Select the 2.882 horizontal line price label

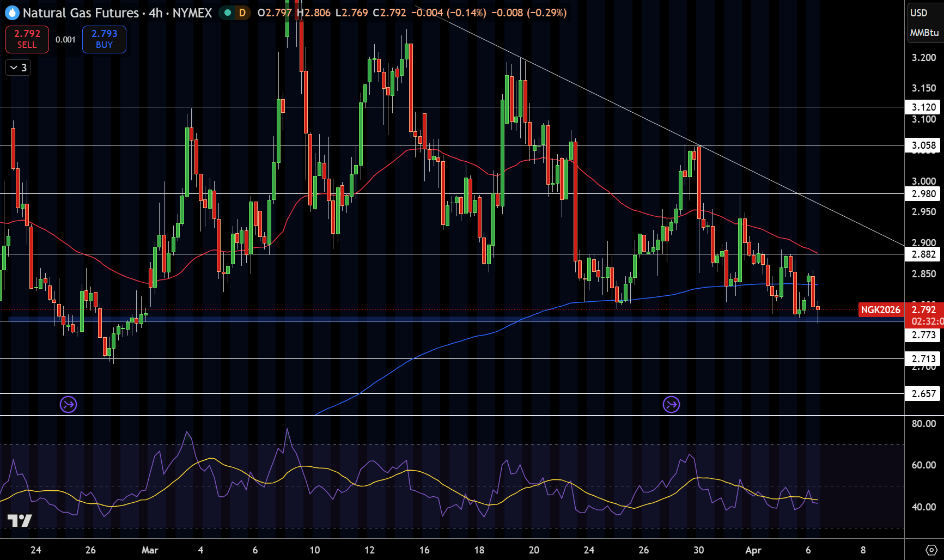(923, 254)
